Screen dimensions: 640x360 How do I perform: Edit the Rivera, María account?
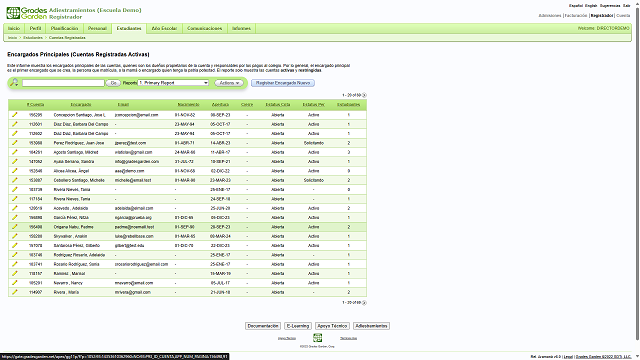pos(15,292)
